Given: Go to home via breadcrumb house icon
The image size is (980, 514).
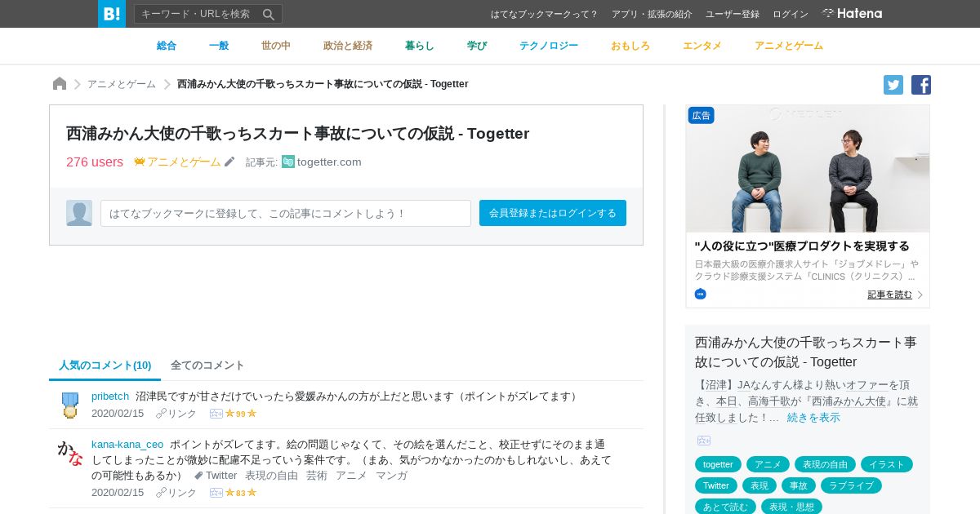Looking at the screenshot, I should point(60,84).
